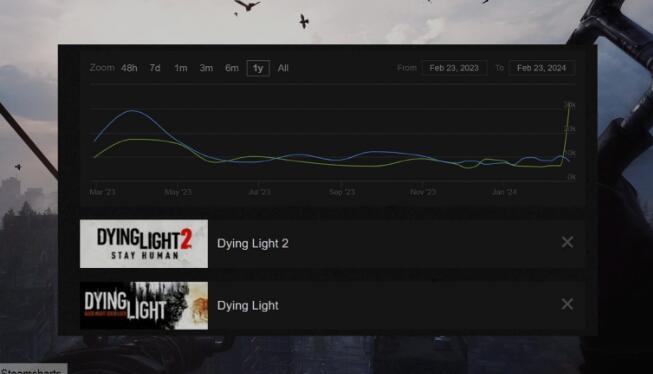653x374 pixels.
Task: Click the Dying Light 2 banner thumbnail
Action: click(144, 244)
